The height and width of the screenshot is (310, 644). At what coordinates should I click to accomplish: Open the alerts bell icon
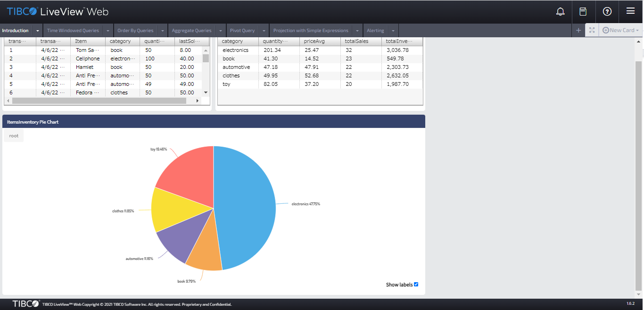coord(560,12)
